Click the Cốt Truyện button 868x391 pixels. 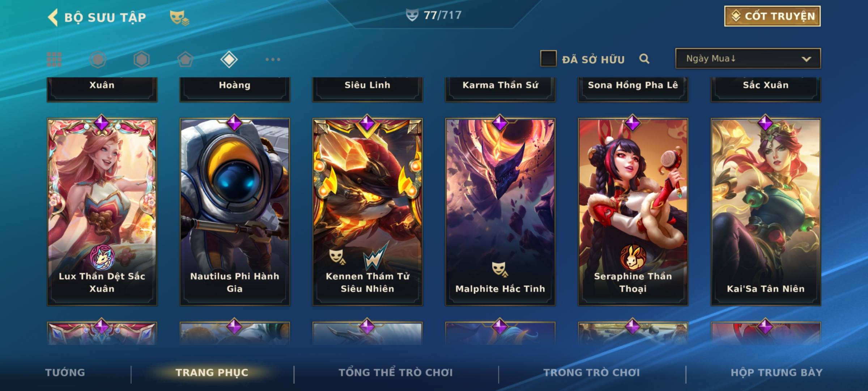click(x=773, y=16)
